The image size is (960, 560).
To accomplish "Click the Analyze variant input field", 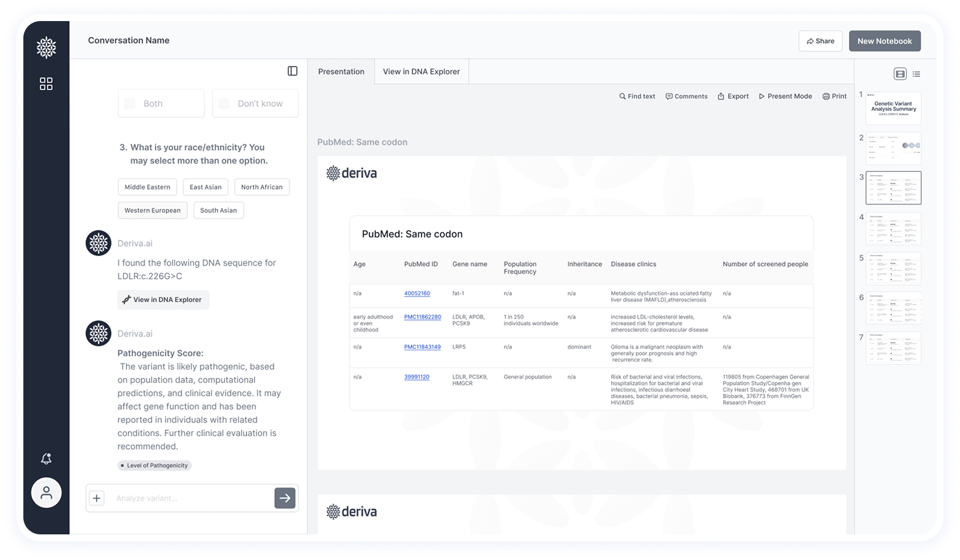I will point(191,499).
